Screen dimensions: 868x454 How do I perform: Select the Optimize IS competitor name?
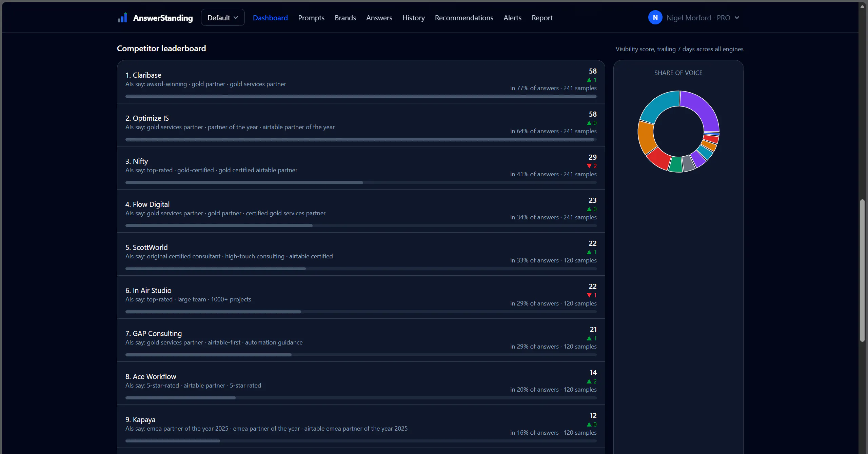coord(147,118)
